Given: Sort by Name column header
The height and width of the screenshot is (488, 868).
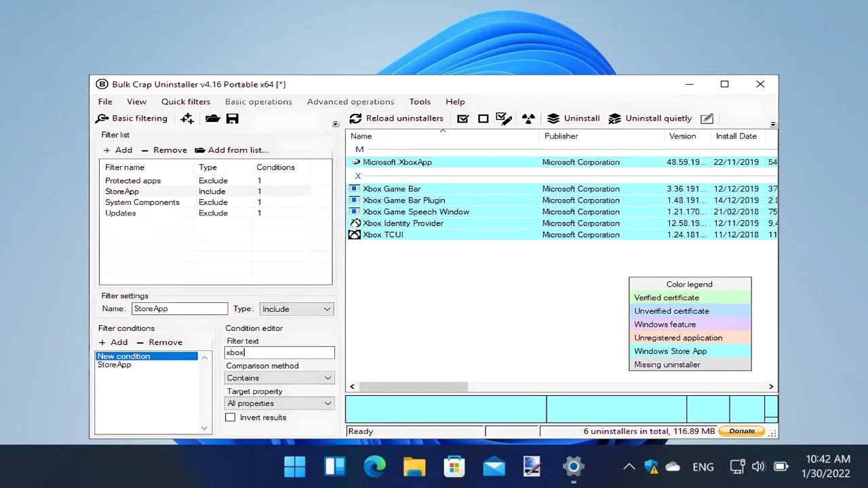Looking at the screenshot, I should coord(443,136).
